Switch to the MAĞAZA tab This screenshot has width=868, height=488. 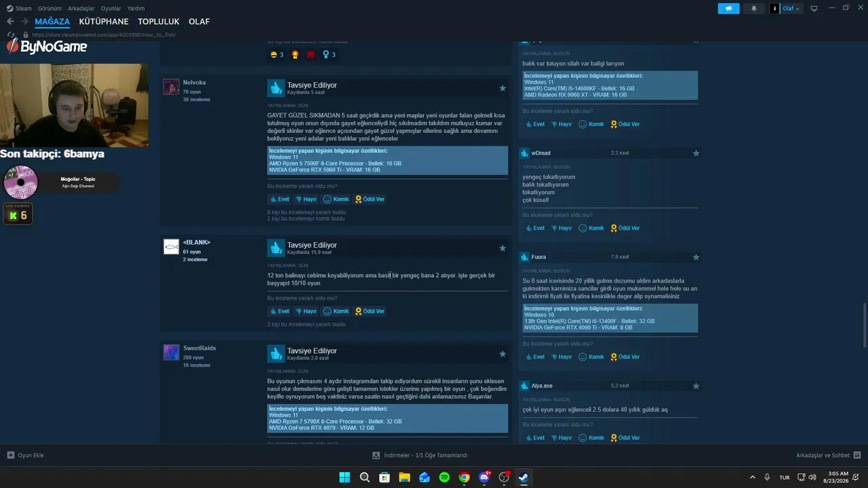pyautogui.click(x=52, y=22)
